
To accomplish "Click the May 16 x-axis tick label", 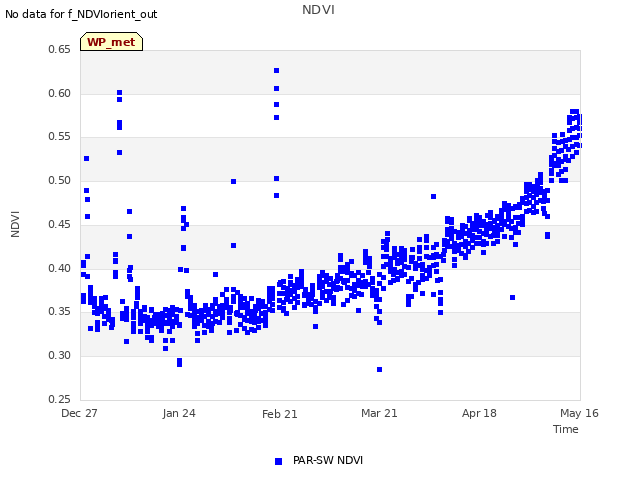I will pyautogui.click(x=579, y=413).
